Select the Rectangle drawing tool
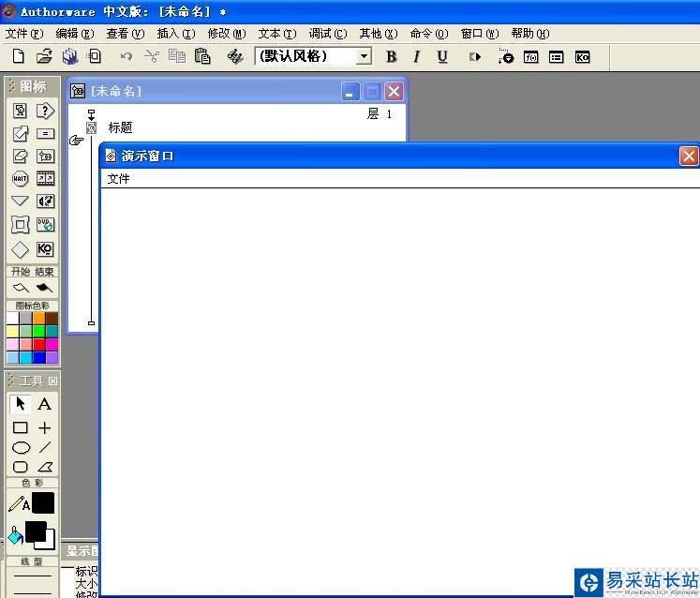Viewport: 700px width, 598px height. click(x=20, y=427)
